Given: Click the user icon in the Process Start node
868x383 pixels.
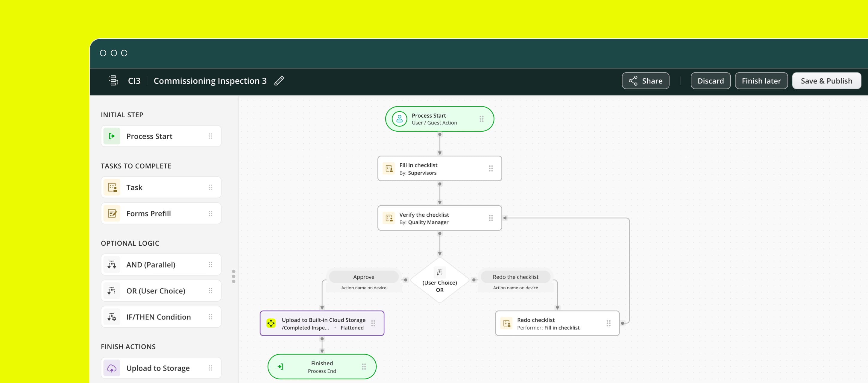Looking at the screenshot, I should click(x=399, y=119).
